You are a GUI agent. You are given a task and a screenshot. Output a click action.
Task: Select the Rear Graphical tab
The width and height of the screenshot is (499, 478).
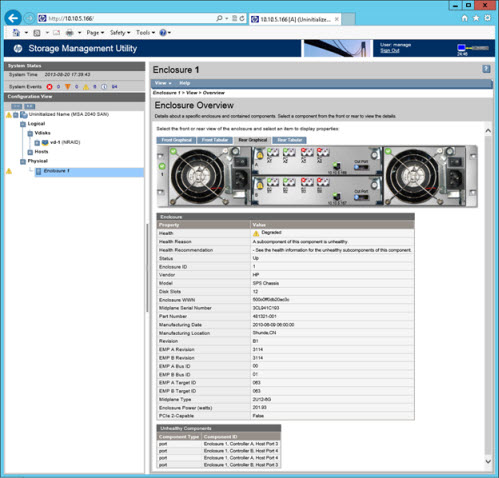coord(253,140)
